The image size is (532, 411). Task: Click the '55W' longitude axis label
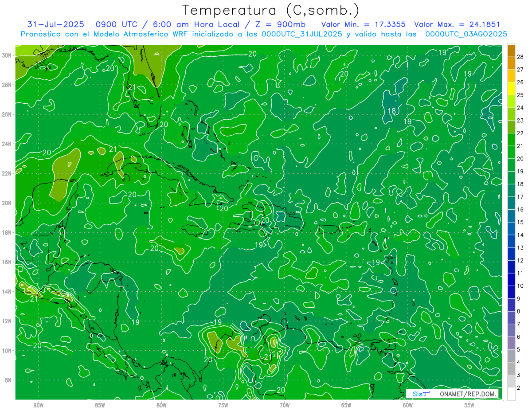[469, 406]
